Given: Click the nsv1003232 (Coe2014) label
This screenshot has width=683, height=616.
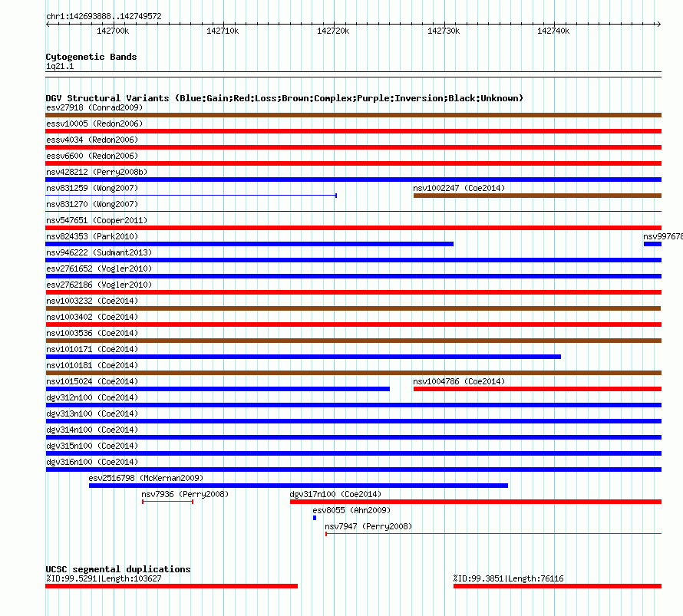Looking at the screenshot, I should (92, 301).
